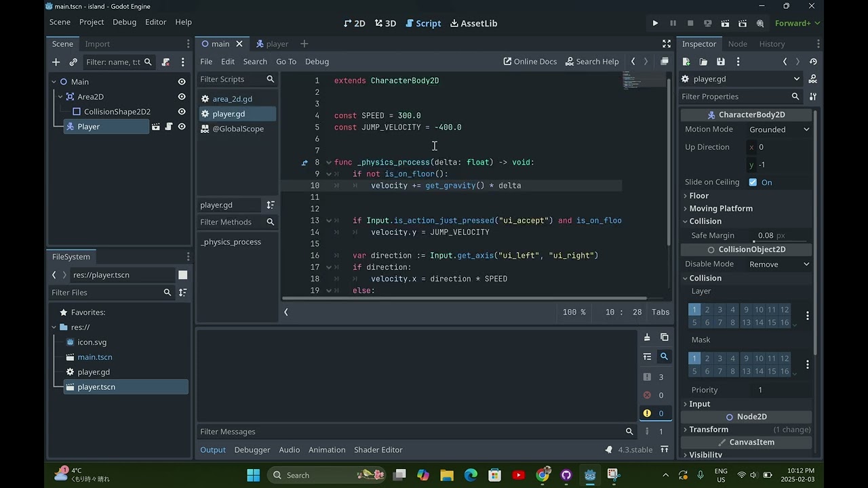This screenshot has width=868, height=488.
Task: Toggle the warnings filter in Output panel
Action: tap(654, 413)
